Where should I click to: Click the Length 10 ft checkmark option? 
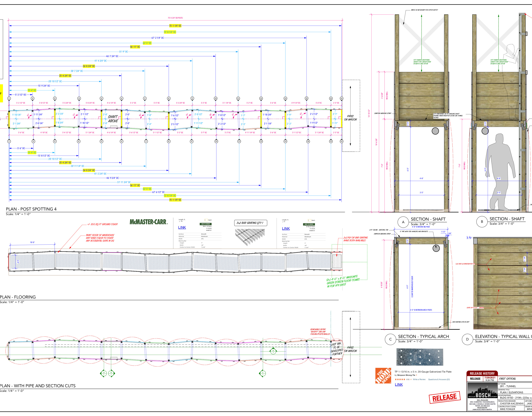click(x=180, y=221)
